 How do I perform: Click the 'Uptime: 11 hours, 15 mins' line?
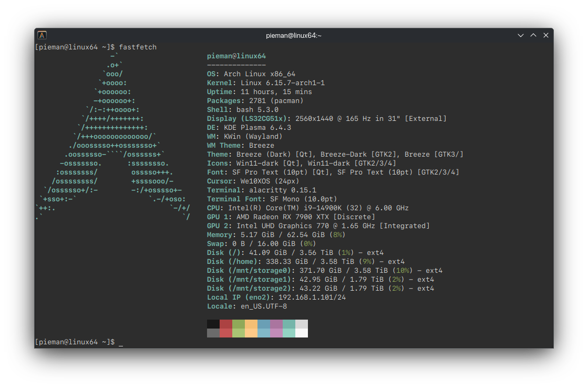[260, 92]
